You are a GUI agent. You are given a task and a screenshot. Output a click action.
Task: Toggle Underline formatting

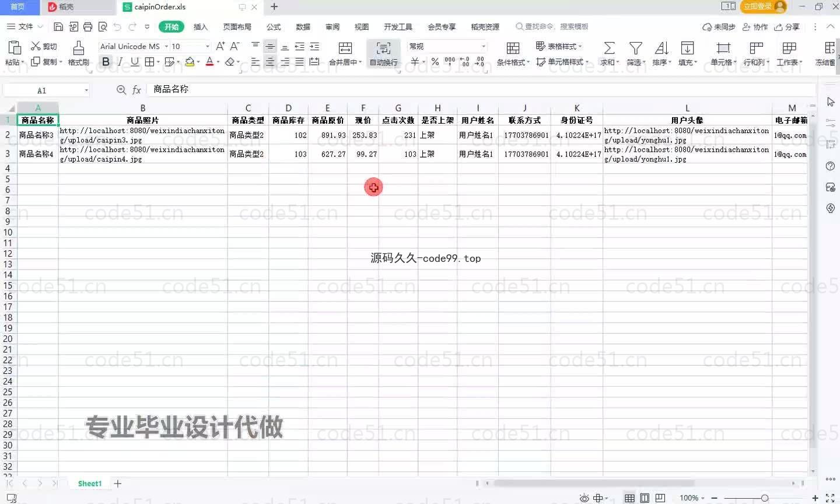(x=135, y=62)
